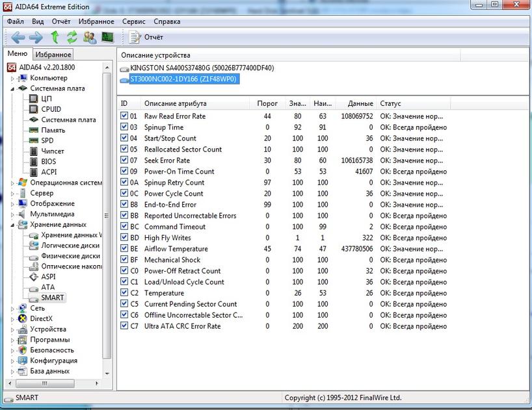Click the Мультимедиа speaker icon
Viewport: 532px width, 410px height.
click(x=22, y=214)
